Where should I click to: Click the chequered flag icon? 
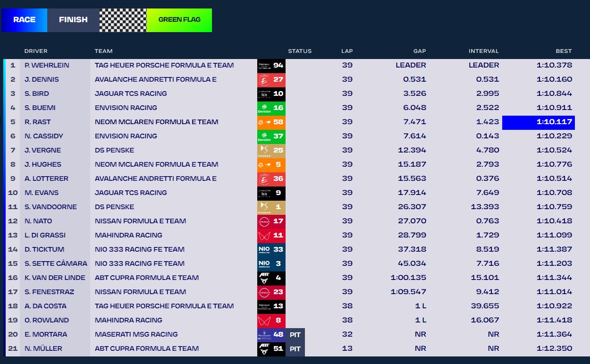(123, 20)
